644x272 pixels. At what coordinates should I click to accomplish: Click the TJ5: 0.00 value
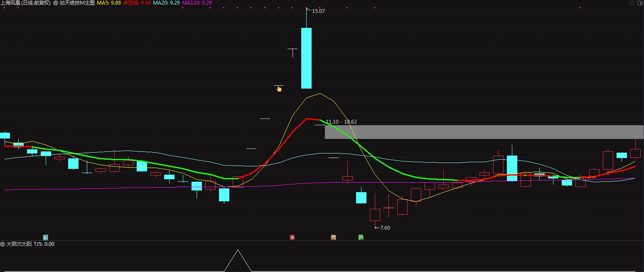pos(44,244)
